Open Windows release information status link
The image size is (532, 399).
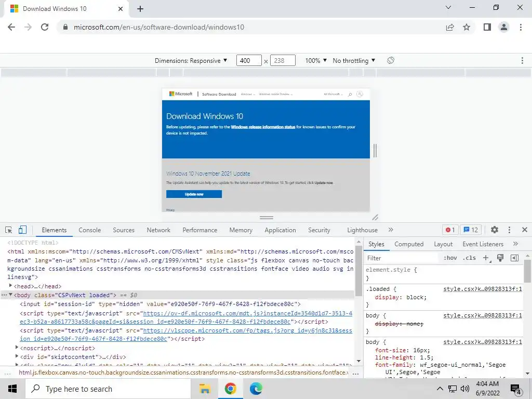tap(263, 127)
